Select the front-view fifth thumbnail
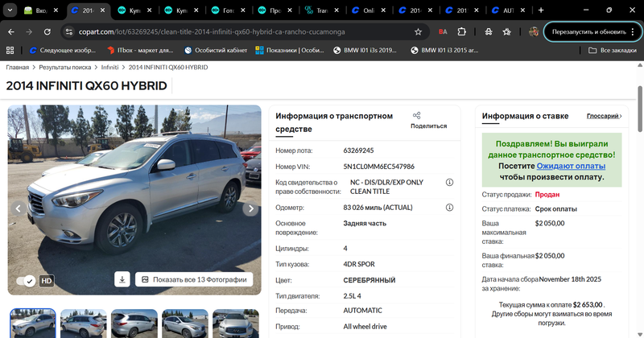This screenshot has height=338, width=644. click(x=236, y=324)
